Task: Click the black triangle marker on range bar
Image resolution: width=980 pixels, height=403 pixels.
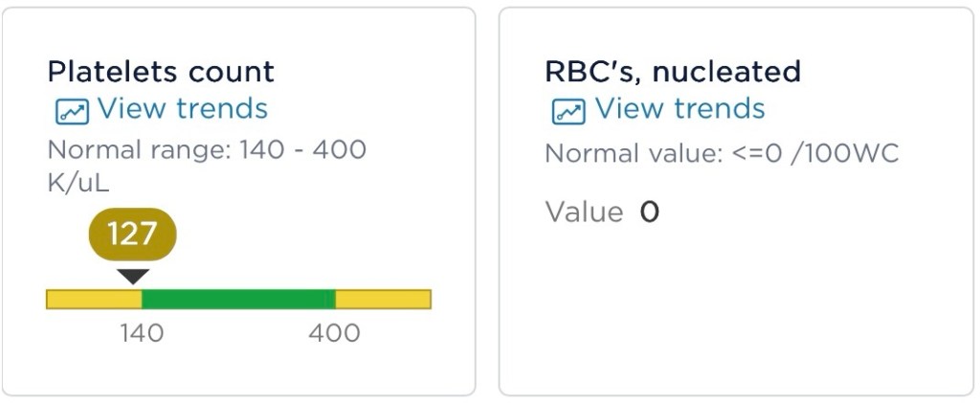Action: pos(132,276)
